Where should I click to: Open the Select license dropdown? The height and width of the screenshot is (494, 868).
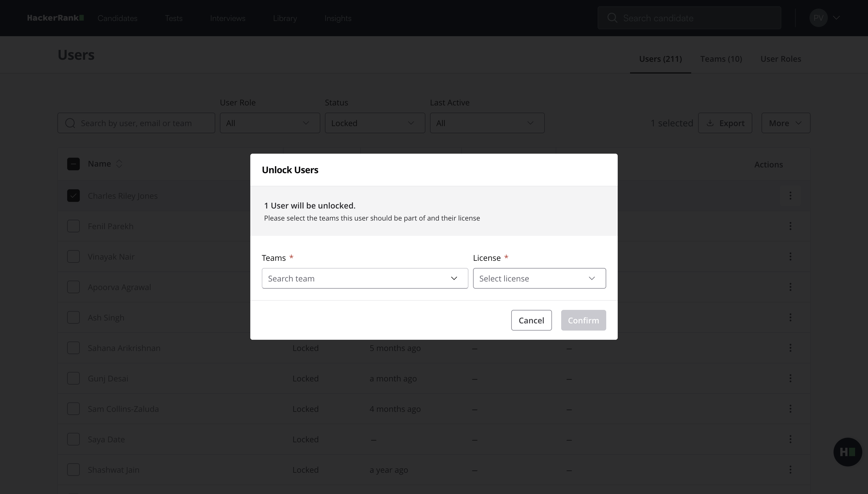(539, 279)
